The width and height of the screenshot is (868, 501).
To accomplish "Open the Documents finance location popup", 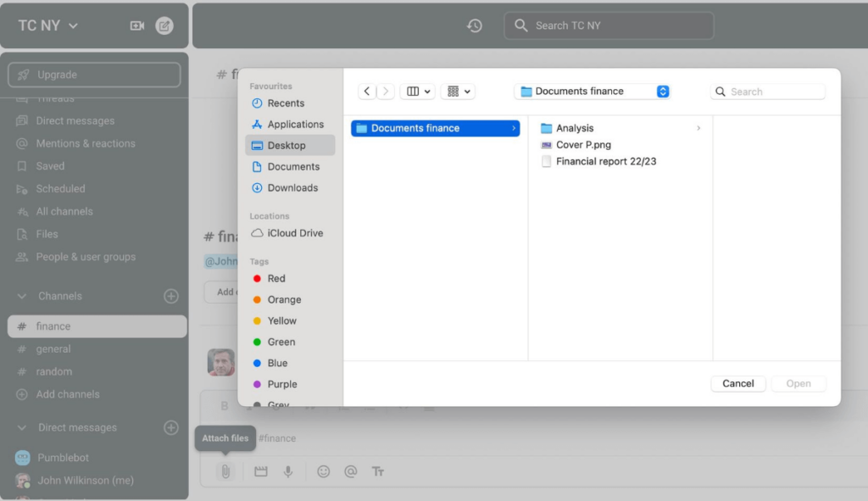I will point(592,92).
